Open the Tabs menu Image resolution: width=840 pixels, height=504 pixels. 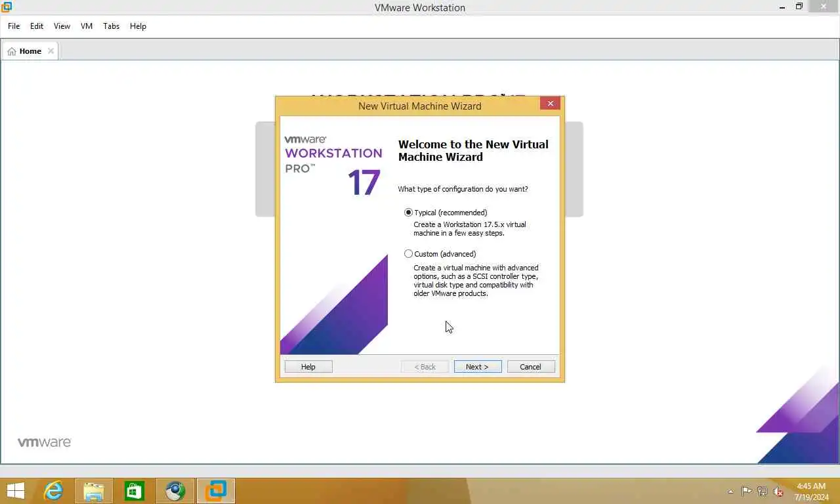coord(112,26)
